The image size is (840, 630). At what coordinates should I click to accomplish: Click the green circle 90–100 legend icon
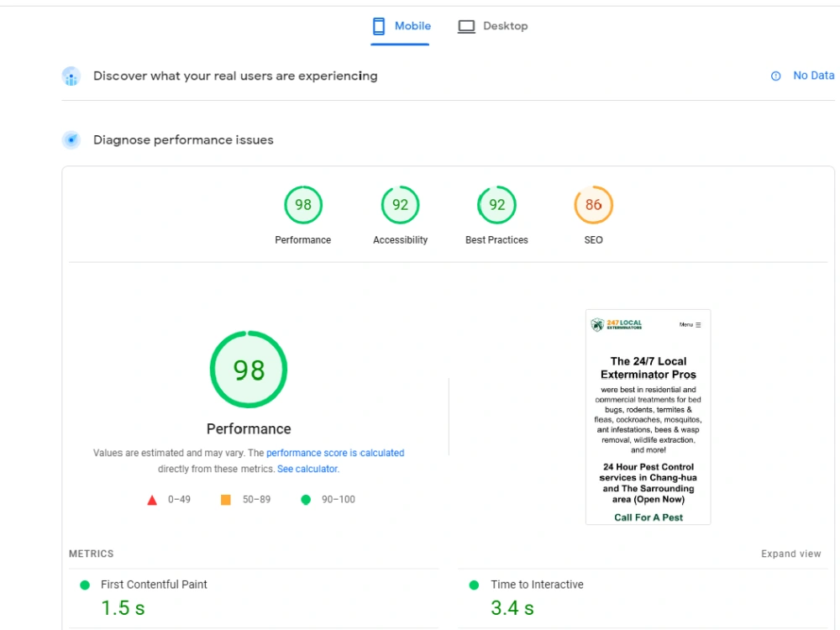(306, 500)
